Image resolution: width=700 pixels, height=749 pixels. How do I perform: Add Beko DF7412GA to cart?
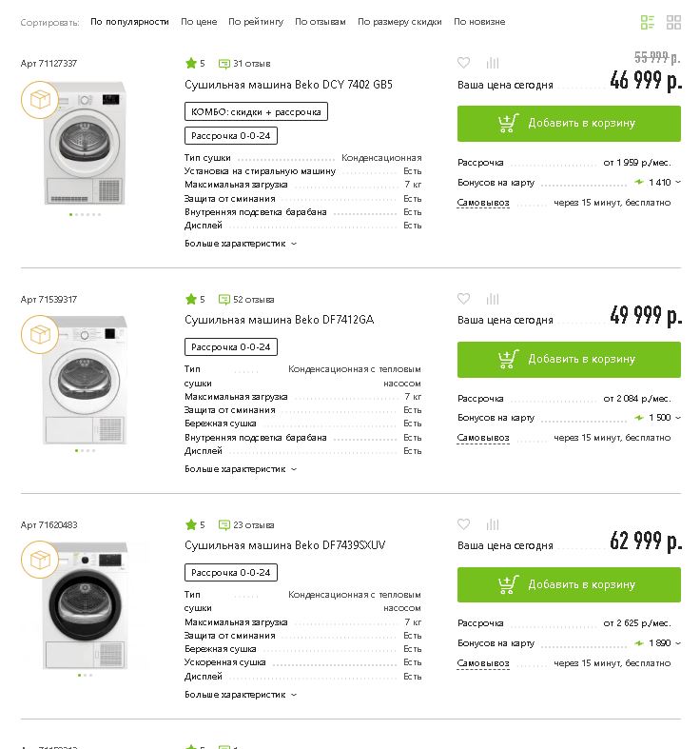coord(569,359)
